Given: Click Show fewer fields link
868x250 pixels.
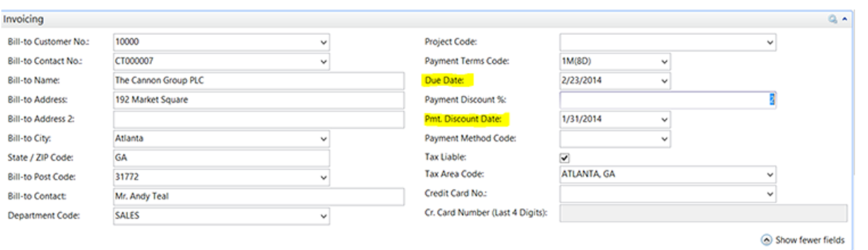Looking at the screenshot, I should (x=803, y=240).
